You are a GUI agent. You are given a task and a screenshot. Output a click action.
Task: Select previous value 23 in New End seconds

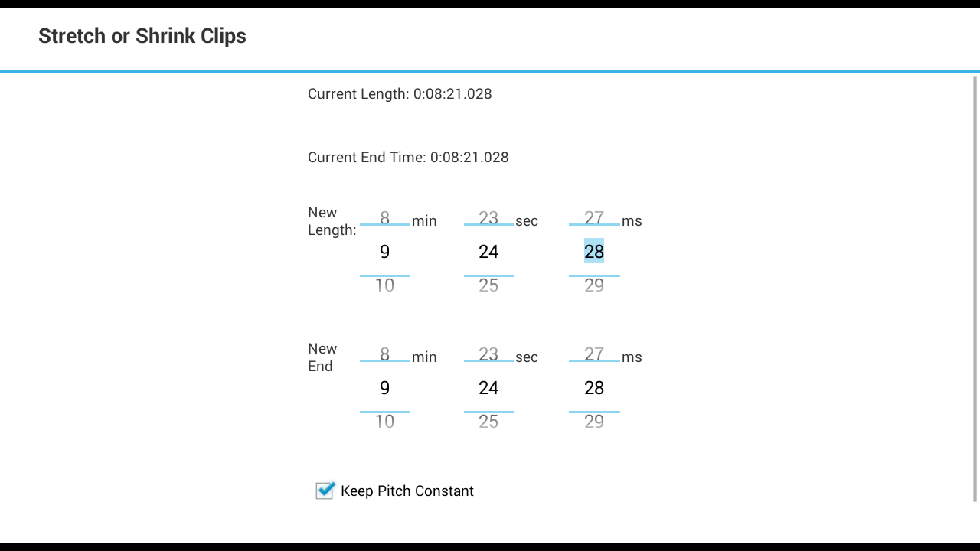(x=488, y=354)
